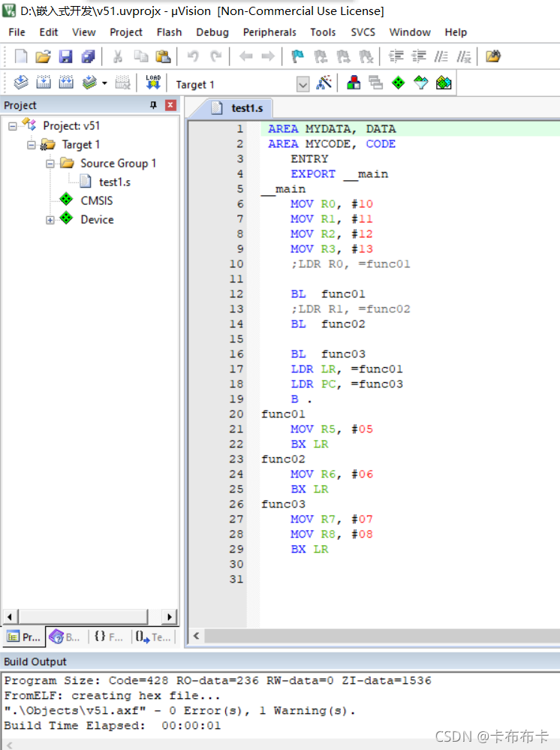Indent selected lines
The height and width of the screenshot is (750, 560).
click(x=396, y=56)
